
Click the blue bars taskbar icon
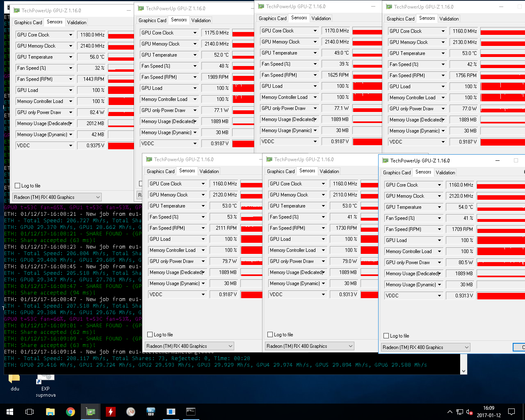(151, 411)
